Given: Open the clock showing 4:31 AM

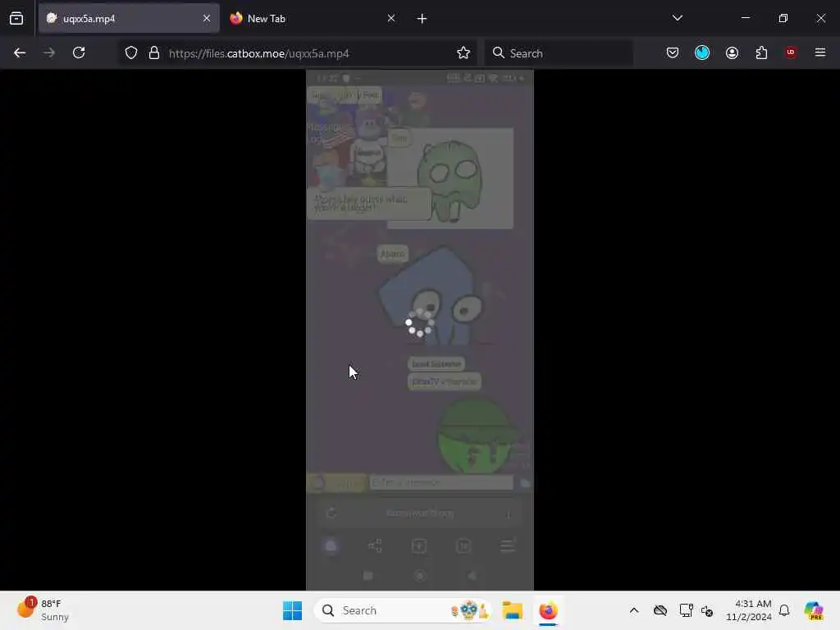Looking at the screenshot, I should click(748, 610).
